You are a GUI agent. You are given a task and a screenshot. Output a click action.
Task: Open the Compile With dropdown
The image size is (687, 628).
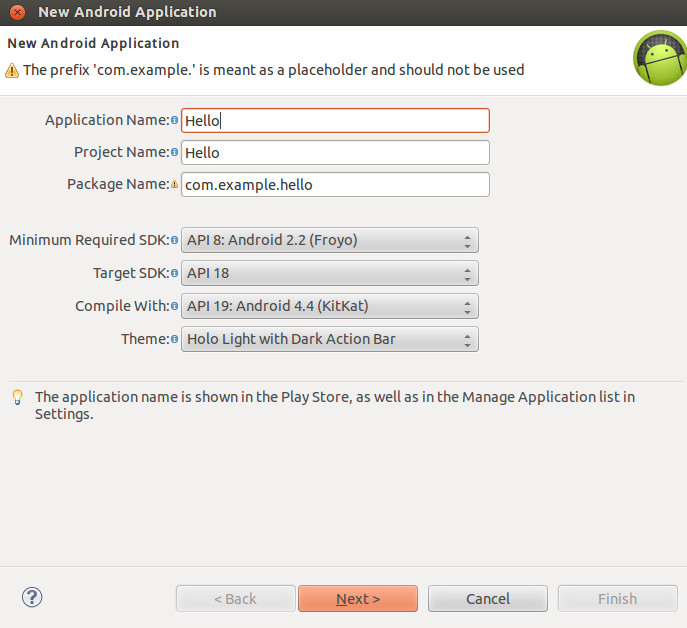330,306
